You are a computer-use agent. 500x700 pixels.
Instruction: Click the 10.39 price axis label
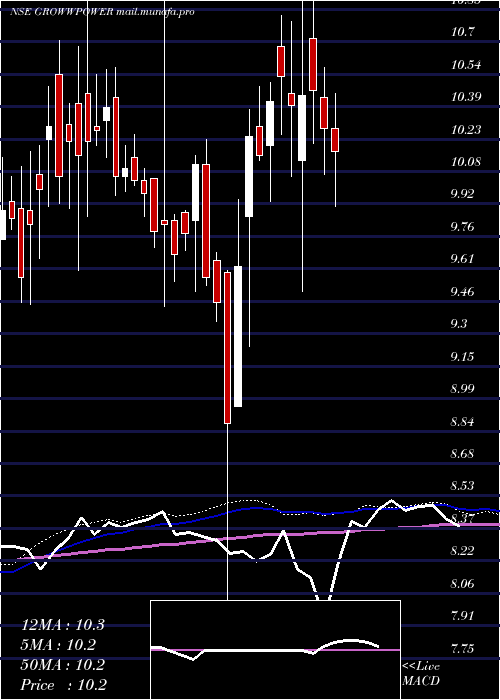(466, 96)
